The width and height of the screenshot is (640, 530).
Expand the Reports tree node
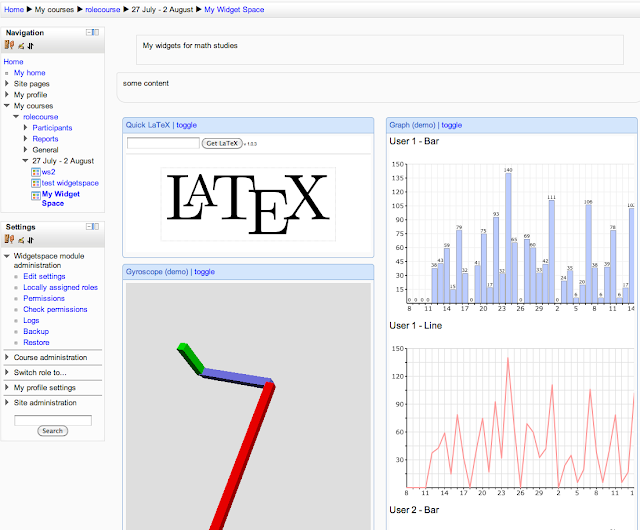coord(25,138)
